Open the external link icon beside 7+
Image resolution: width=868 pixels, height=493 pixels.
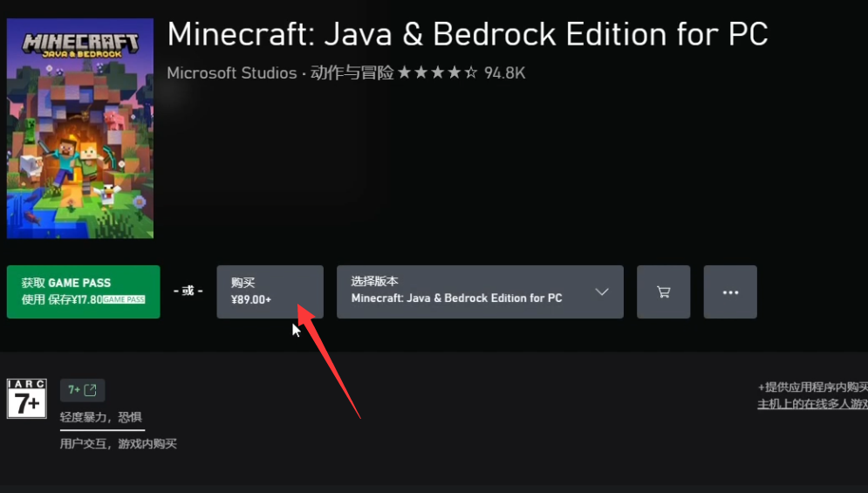[90, 390]
